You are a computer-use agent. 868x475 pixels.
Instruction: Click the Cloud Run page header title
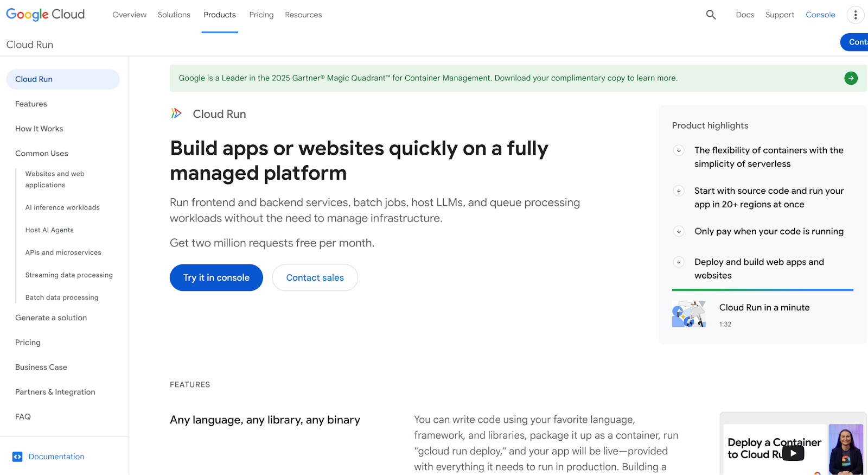30,45
